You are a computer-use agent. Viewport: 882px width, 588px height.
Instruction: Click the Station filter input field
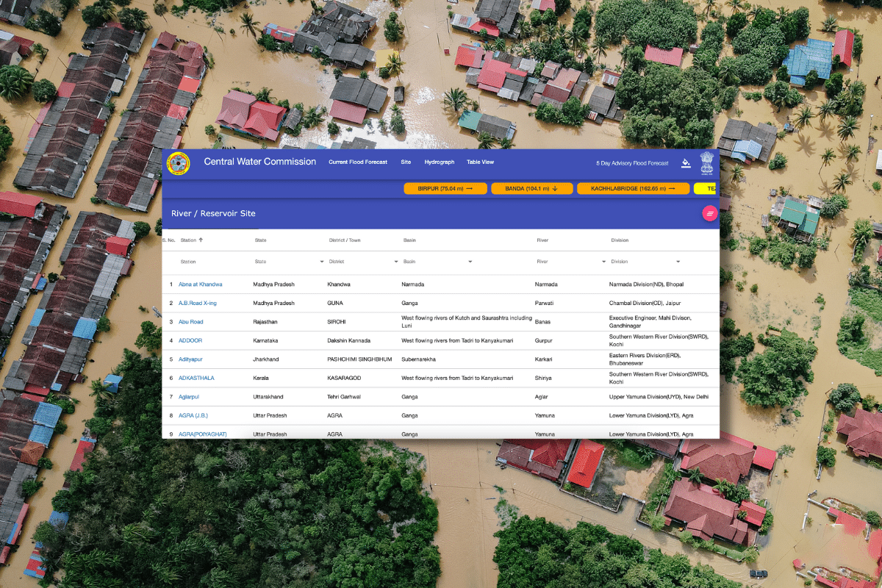click(x=209, y=262)
